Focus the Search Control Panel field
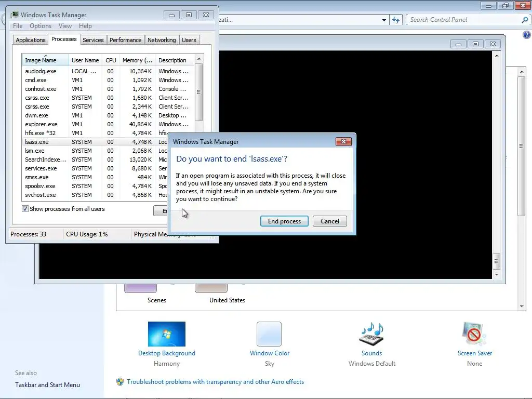The width and height of the screenshot is (532, 399). (x=464, y=20)
